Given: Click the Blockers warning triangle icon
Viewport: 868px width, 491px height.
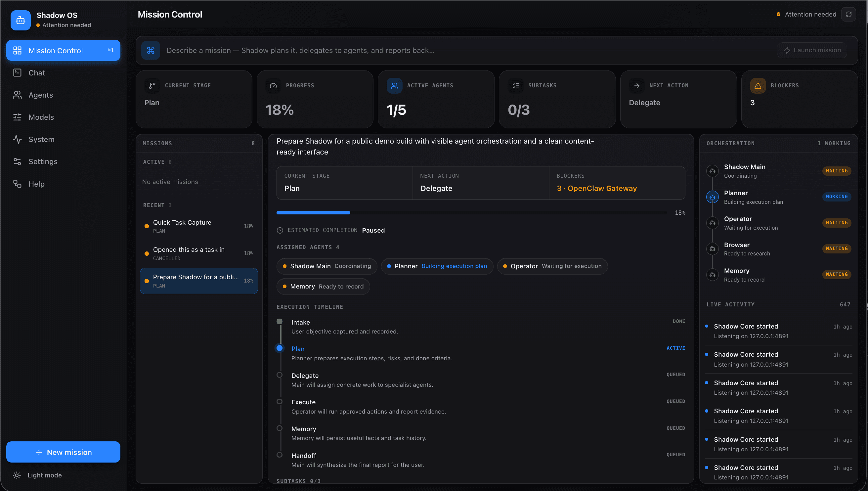Looking at the screenshot, I should (x=758, y=86).
